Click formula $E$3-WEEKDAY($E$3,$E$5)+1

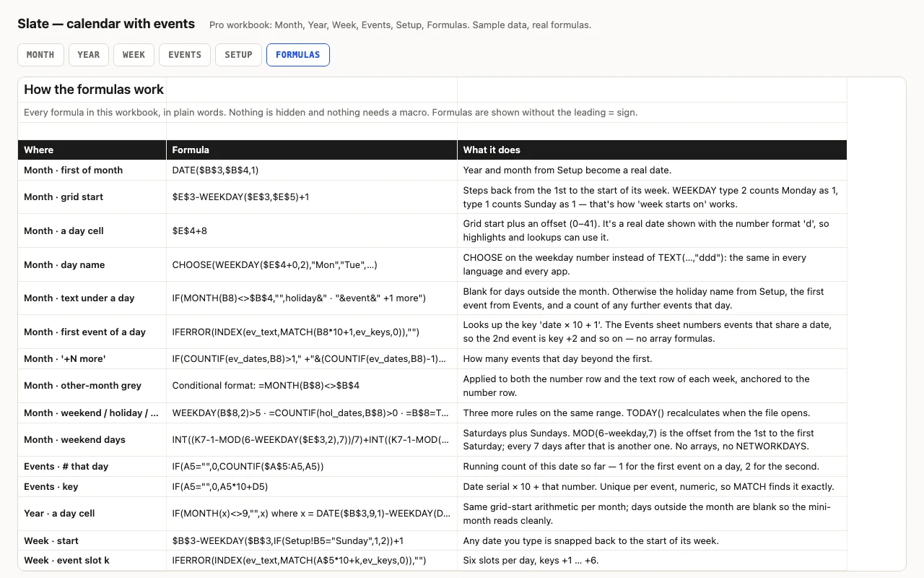coord(312,197)
